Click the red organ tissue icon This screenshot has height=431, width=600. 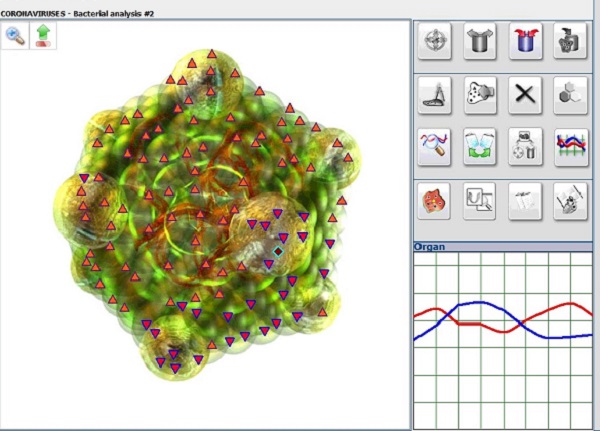tap(436, 201)
